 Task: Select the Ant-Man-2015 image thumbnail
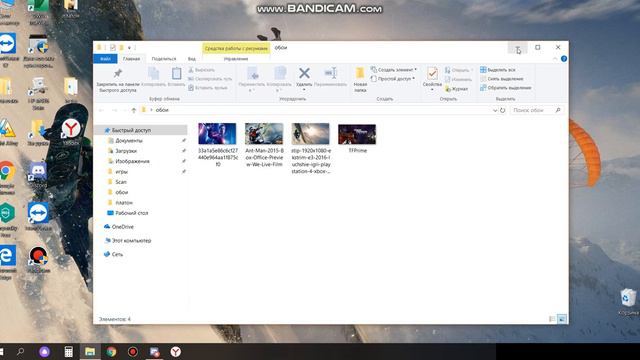pos(264,134)
